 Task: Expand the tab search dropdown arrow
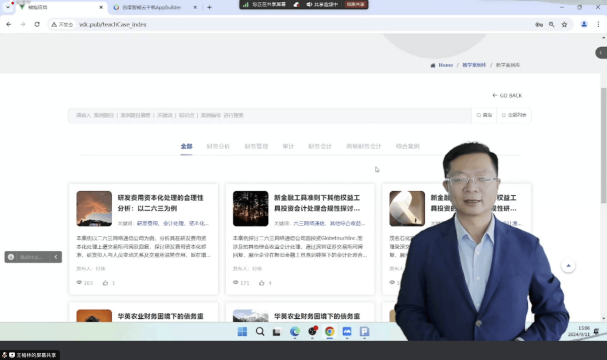[x=8, y=7]
